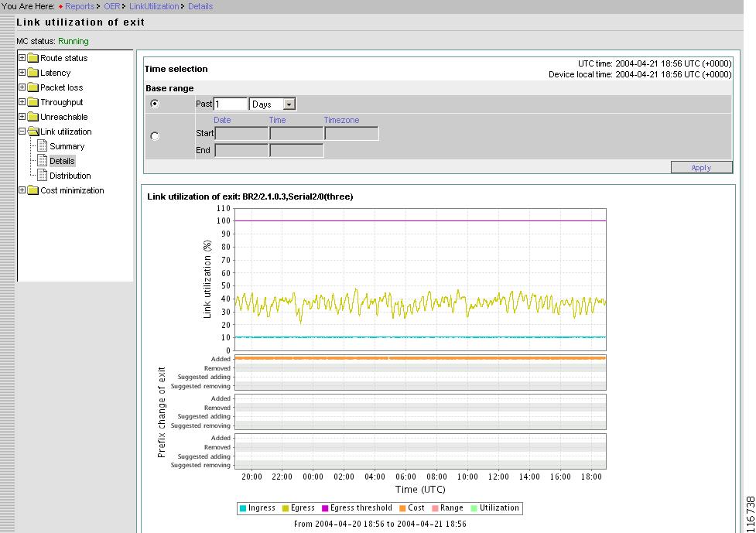Open the Details tree item
The width and height of the screenshot is (756, 533).
pos(62,161)
